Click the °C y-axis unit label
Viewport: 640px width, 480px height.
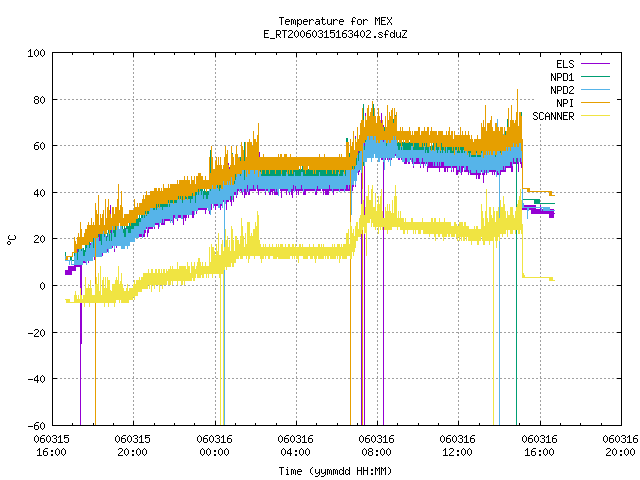[11, 240]
